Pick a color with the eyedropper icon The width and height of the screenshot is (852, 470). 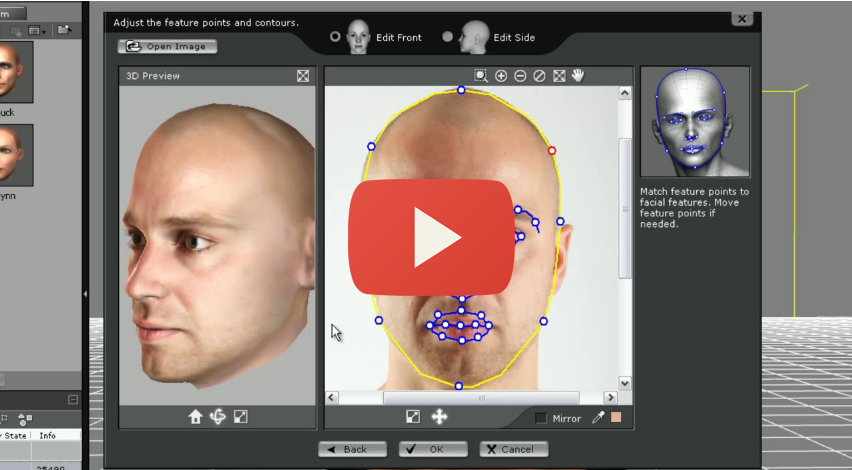(598, 417)
